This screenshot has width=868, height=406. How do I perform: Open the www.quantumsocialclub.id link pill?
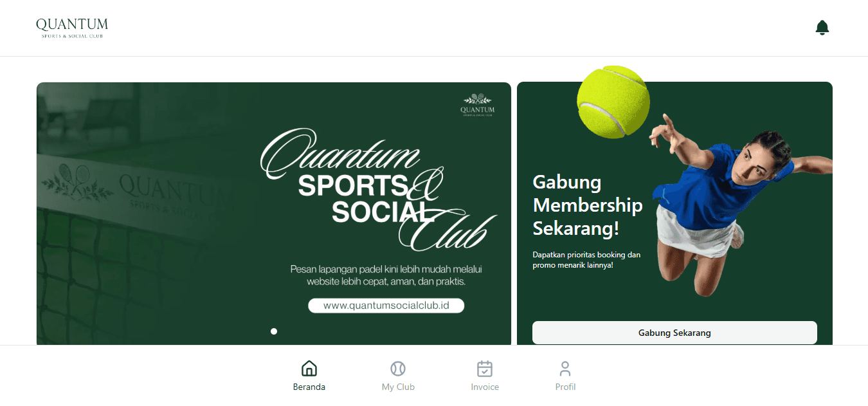pos(386,306)
